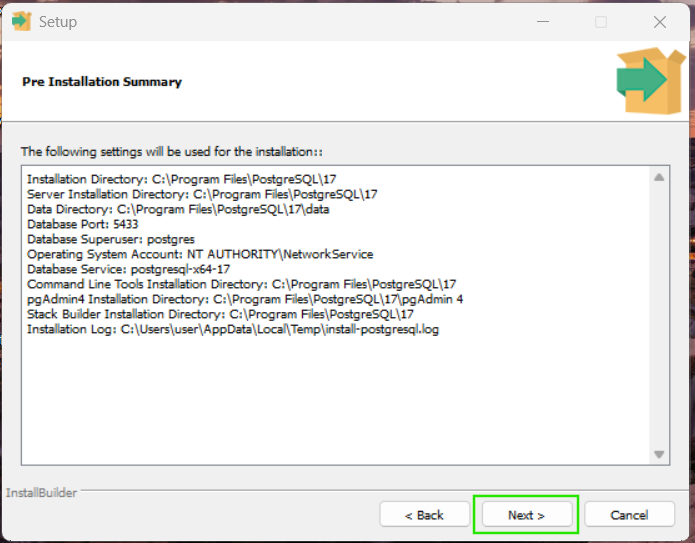Click the 'Data Directory' line
Viewport: 695px width, 543px height.
[178, 209]
